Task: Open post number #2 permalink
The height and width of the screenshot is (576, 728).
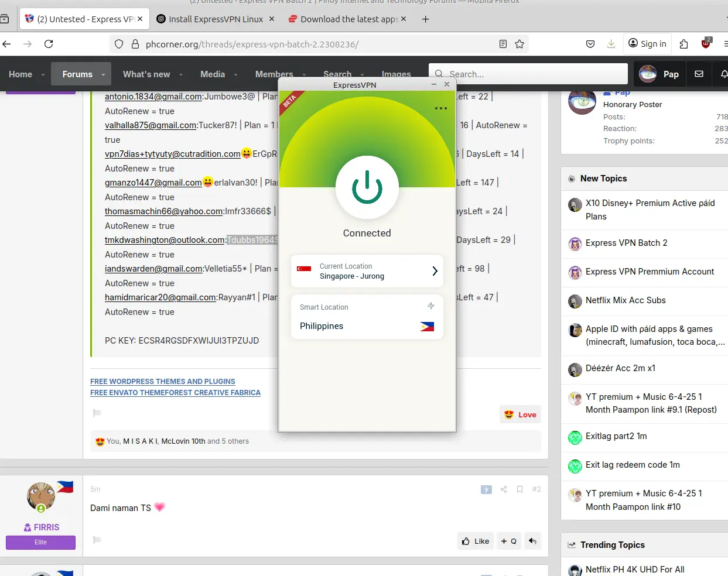Action: click(x=536, y=489)
